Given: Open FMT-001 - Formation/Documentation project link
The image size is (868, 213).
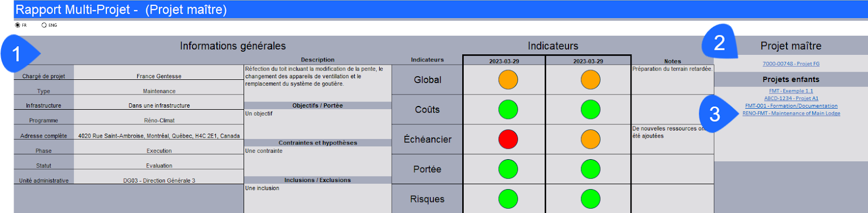Looking at the screenshot, I should pyautogui.click(x=791, y=106).
